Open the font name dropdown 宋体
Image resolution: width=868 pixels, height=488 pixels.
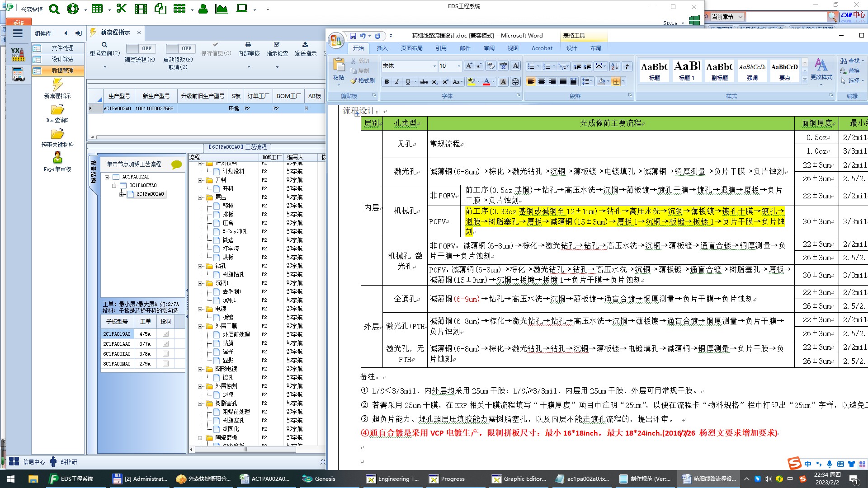[434, 66]
